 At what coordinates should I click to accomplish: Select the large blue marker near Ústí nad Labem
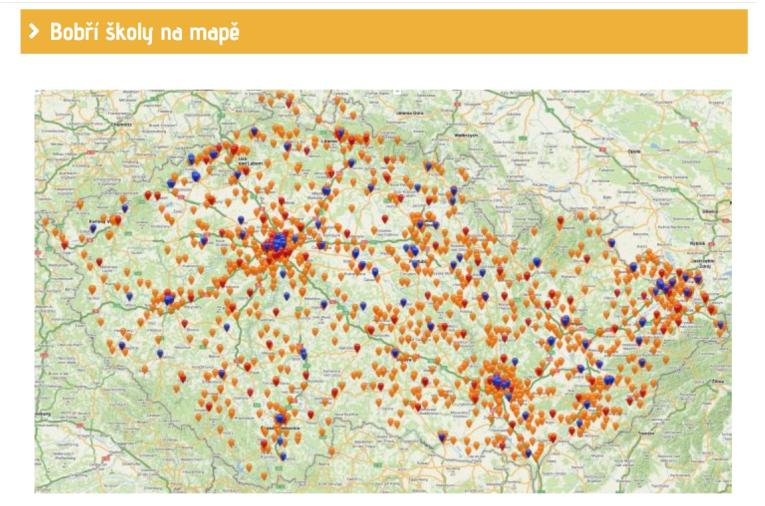[x=195, y=176]
